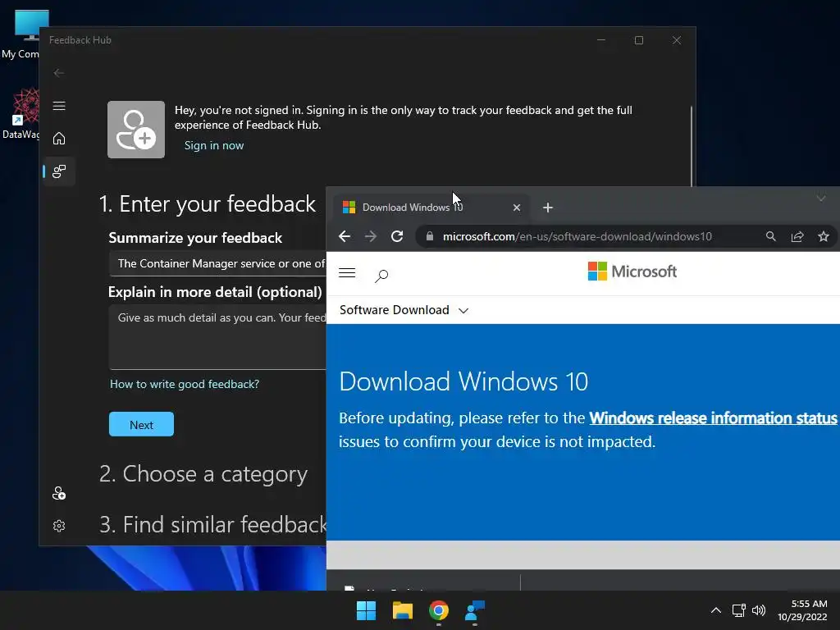Click Chrome back arrow
840x630 pixels.
[345, 236]
